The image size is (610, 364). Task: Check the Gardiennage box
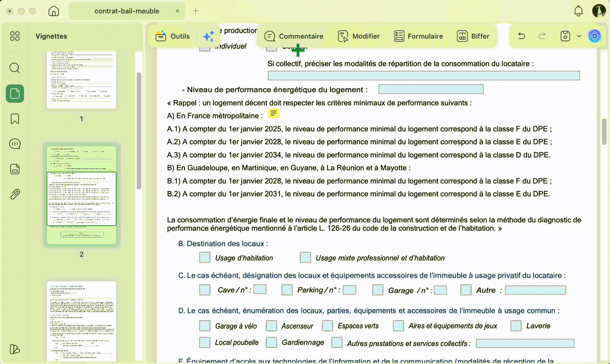pos(271,342)
